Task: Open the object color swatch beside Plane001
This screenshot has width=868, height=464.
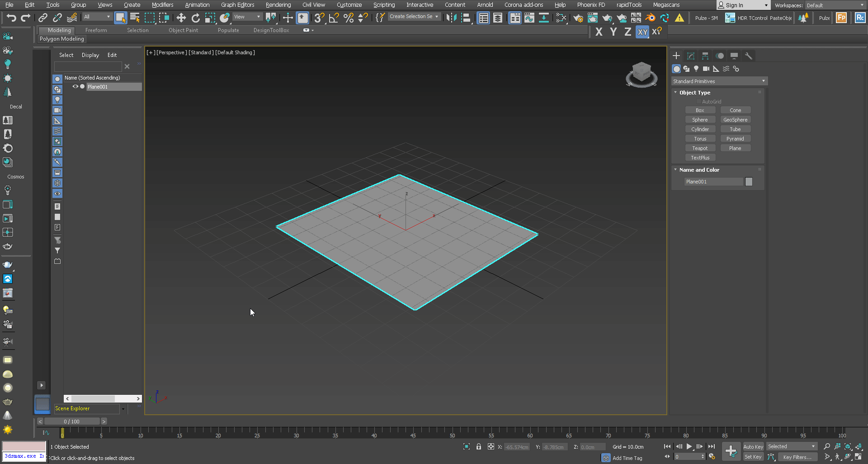Action: [749, 182]
